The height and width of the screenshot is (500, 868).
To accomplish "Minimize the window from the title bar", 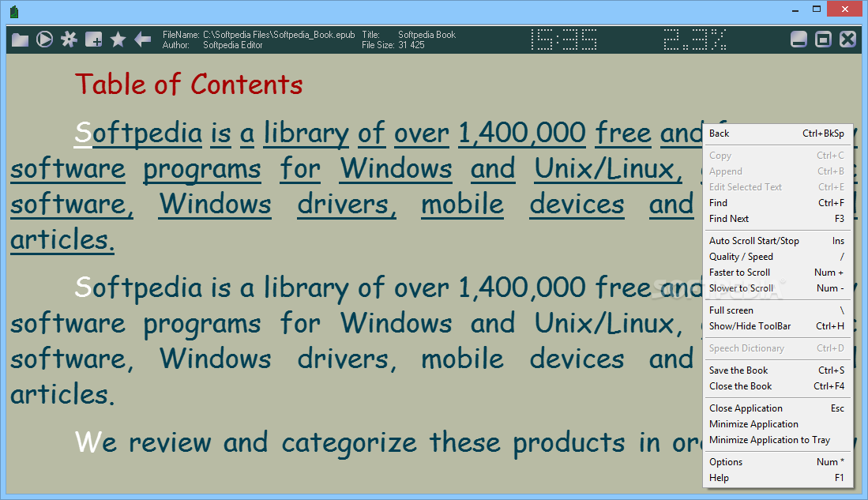I will click(795, 9).
